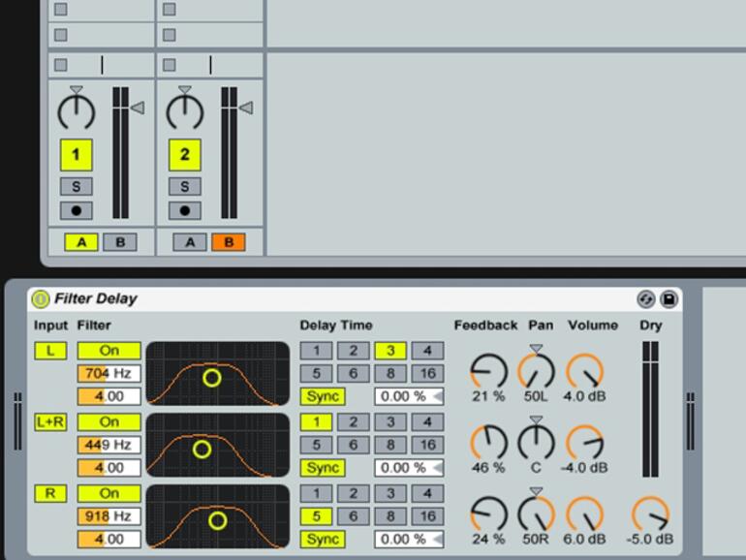The height and width of the screenshot is (560, 746).
Task: Toggle Sync for the L channel delay
Action: (323, 396)
